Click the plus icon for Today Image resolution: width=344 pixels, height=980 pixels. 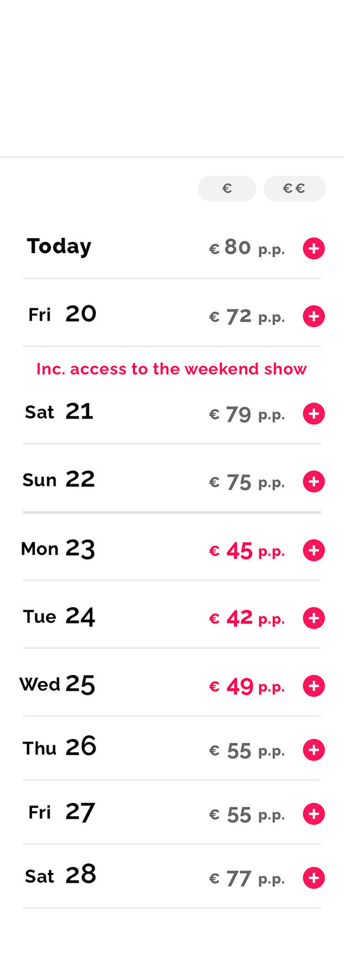click(314, 249)
